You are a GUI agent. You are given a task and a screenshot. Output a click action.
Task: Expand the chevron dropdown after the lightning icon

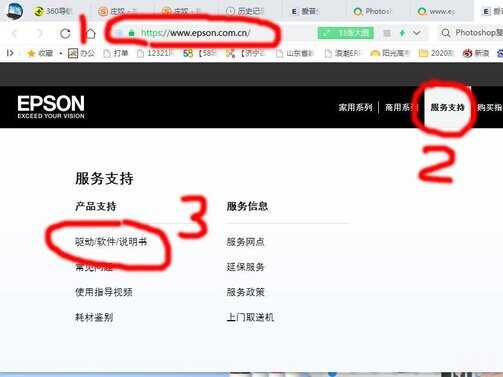[417, 33]
